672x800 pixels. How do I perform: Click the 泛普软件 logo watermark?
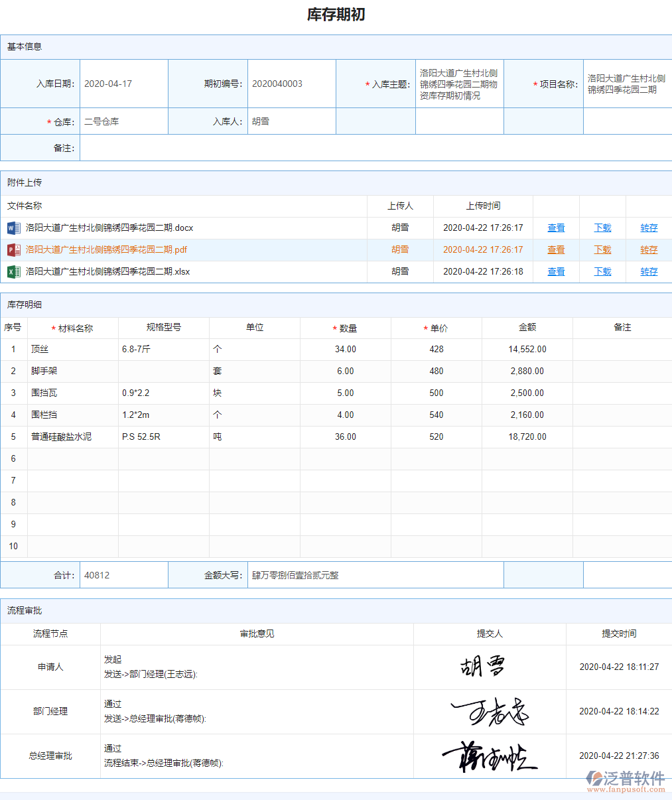[625, 780]
